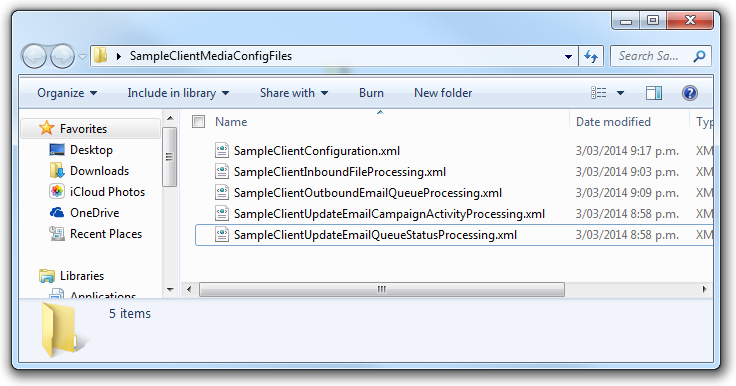Click the 5 items status text
Image resolution: width=736 pixels, height=386 pixels.
[130, 314]
